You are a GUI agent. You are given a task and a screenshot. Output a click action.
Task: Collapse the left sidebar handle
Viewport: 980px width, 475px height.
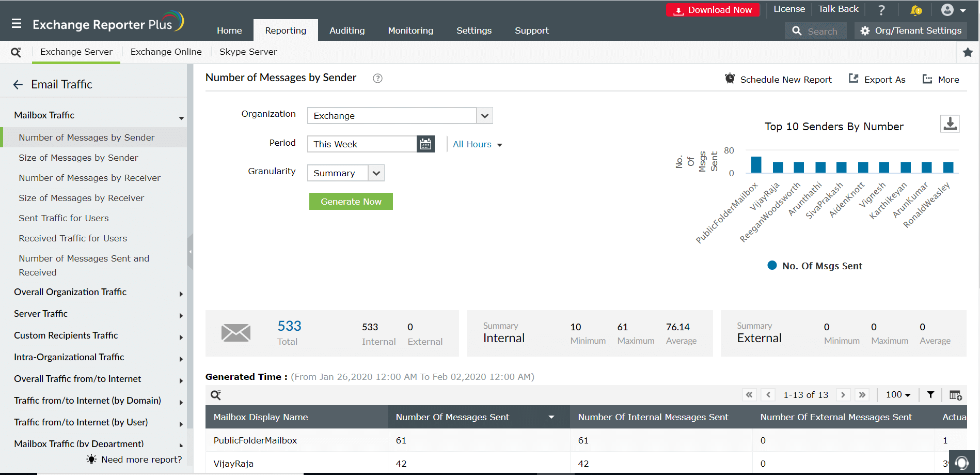(x=190, y=252)
